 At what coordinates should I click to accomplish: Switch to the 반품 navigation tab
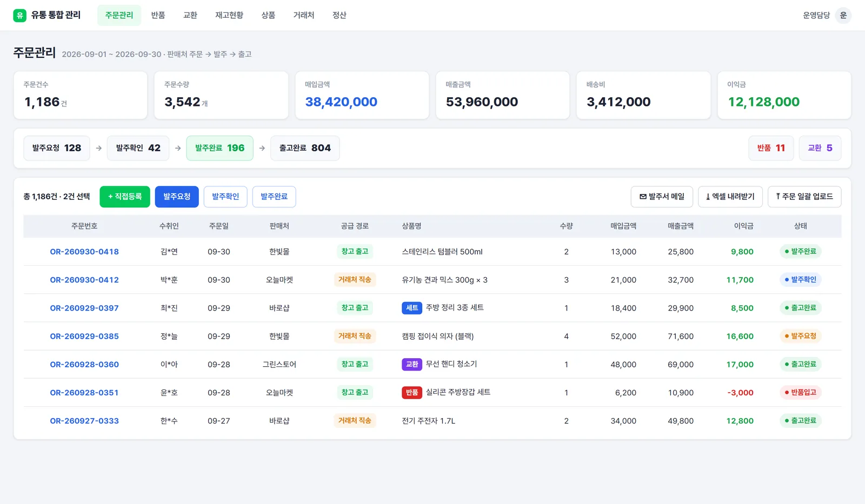click(158, 15)
